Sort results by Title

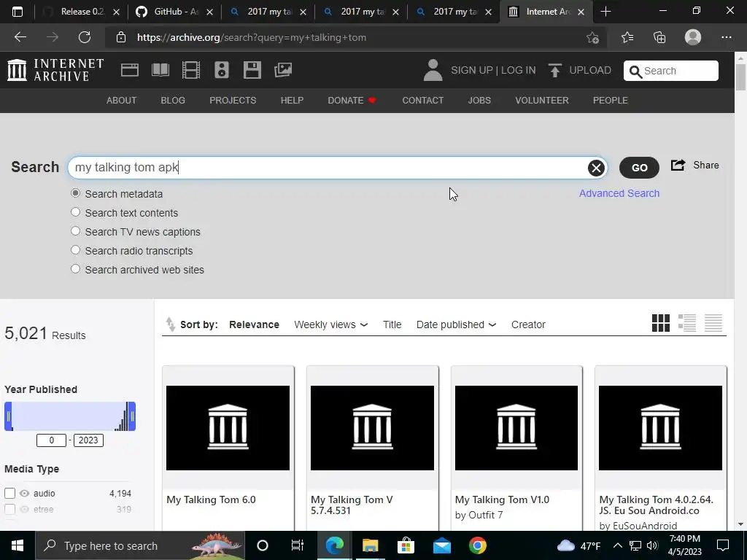coord(392,324)
